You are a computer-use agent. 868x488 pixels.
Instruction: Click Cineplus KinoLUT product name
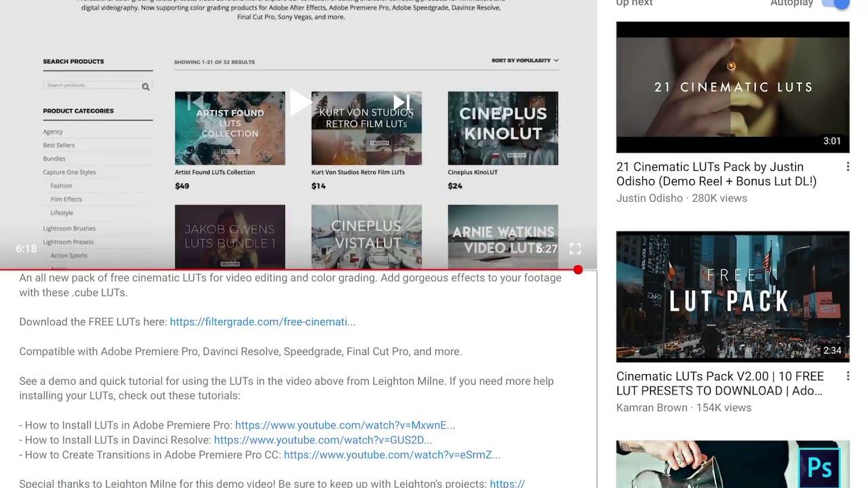pyautogui.click(x=473, y=172)
